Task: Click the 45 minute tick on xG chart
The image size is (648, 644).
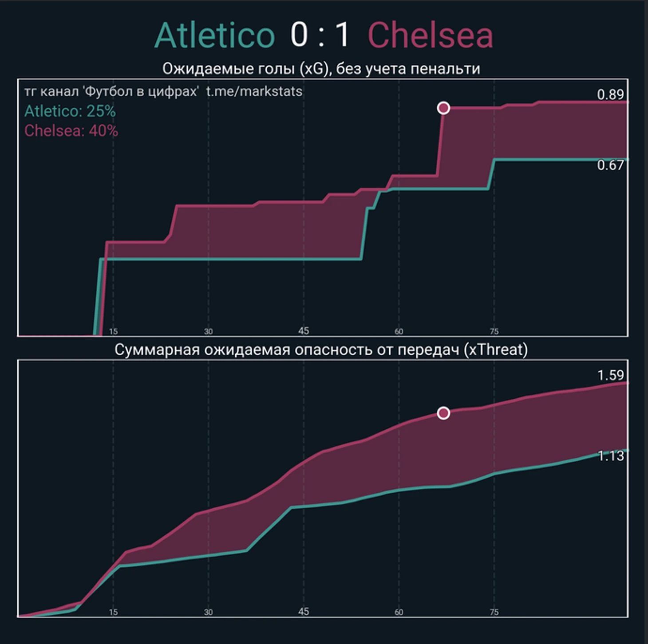Action: 304,331
